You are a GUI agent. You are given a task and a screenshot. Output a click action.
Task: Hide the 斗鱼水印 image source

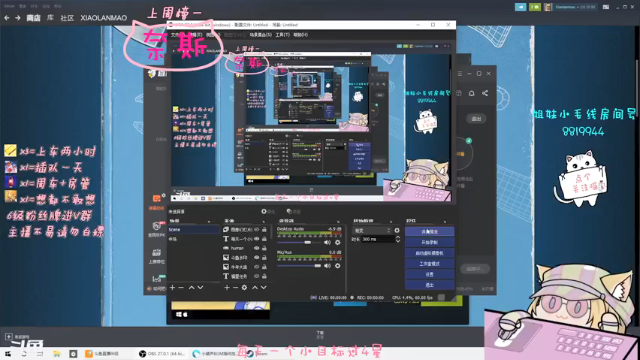pos(257,258)
